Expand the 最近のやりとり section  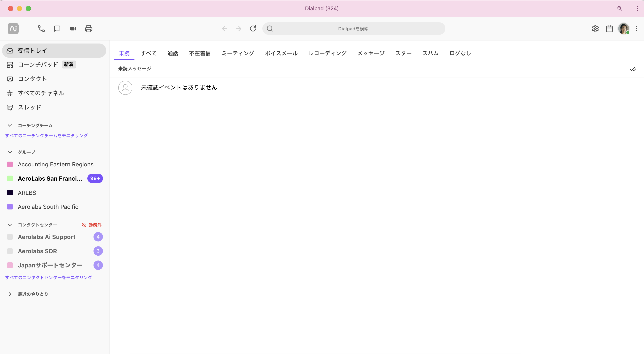point(10,294)
